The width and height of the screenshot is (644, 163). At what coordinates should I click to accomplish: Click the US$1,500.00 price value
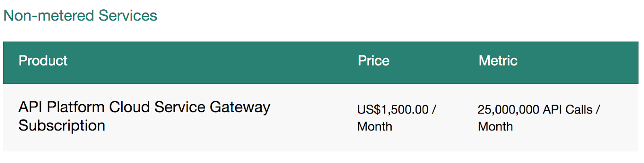click(393, 109)
